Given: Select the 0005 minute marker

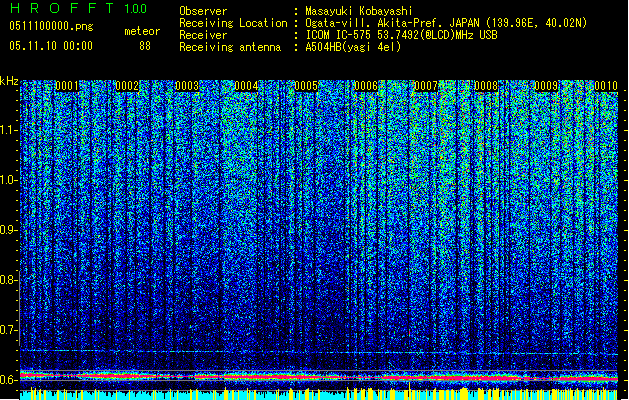Looking at the screenshot, I should (306, 86).
